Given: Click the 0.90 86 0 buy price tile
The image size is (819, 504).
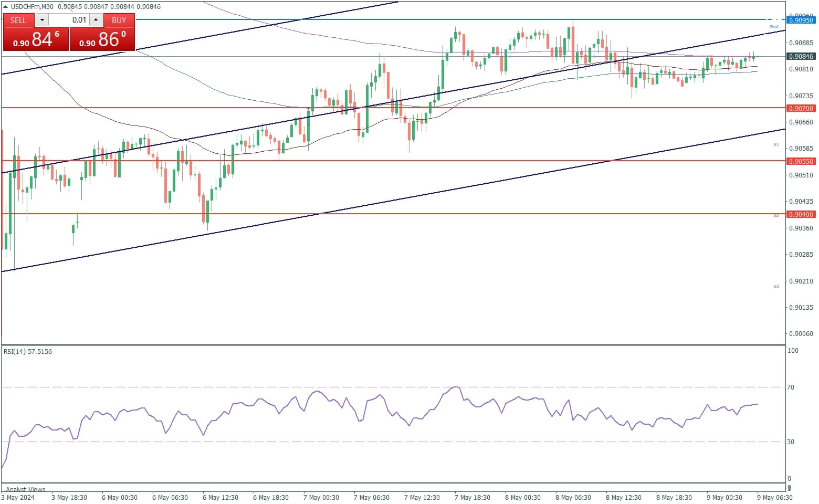Looking at the screenshot, I should 102,39.
